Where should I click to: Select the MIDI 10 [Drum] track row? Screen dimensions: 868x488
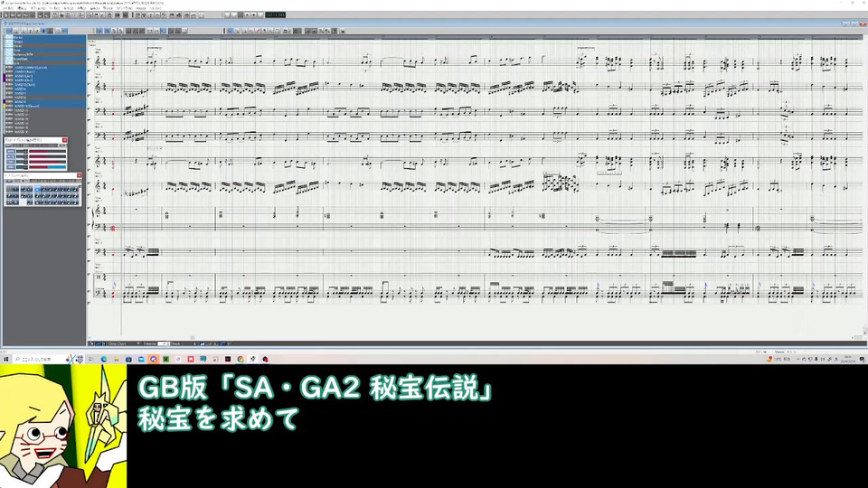[44, 107]
